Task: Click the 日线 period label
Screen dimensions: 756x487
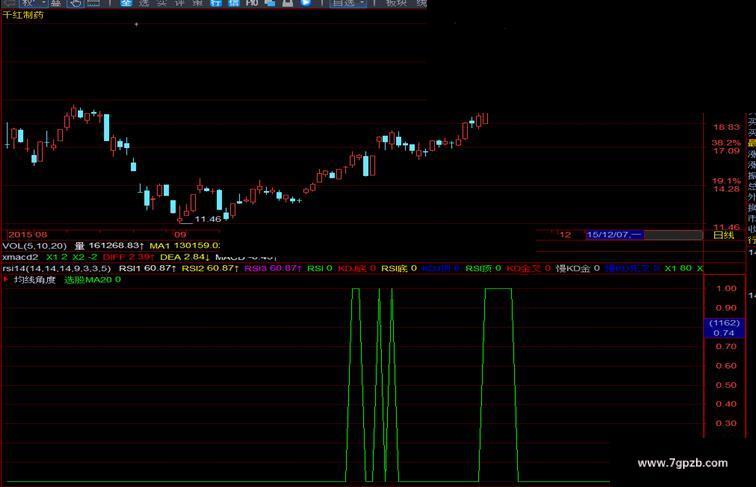Action: (x=724, y=235)
